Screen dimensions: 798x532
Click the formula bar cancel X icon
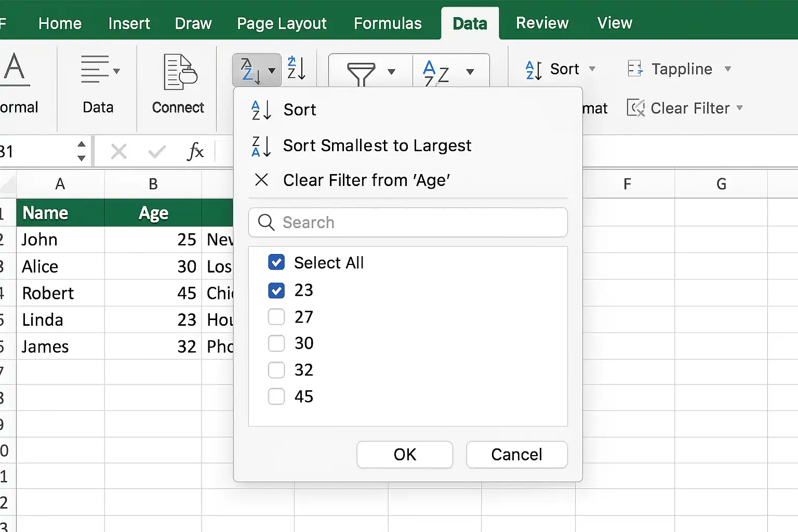[119, 152]
